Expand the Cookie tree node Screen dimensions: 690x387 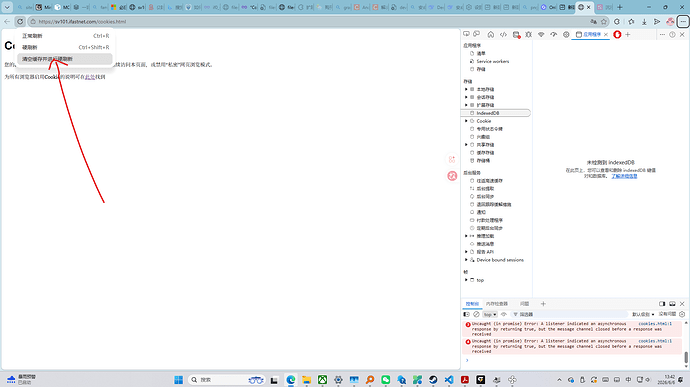point(466,121)
